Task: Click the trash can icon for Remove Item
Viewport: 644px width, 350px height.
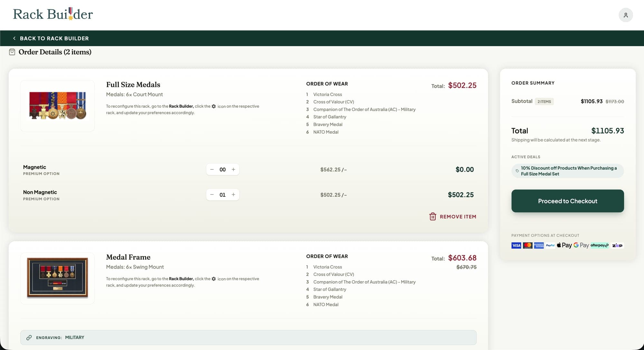Action: pyautogui.click(x=433, y=217)
